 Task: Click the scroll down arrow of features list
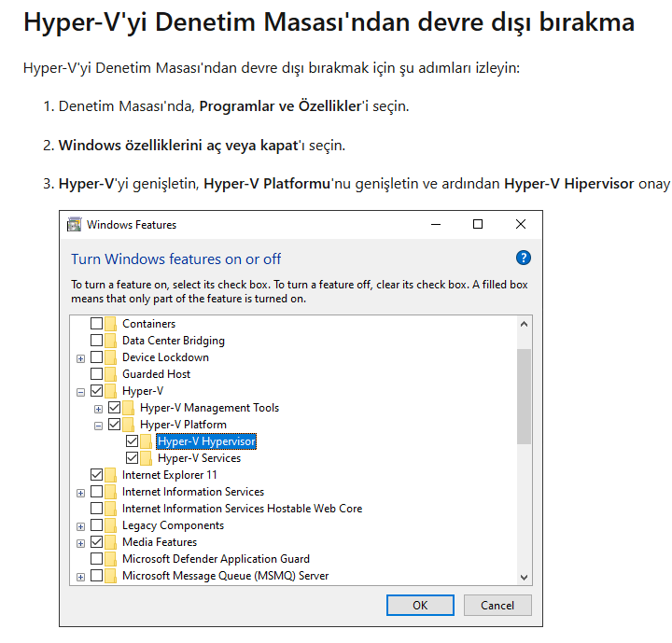pos(524,577)
